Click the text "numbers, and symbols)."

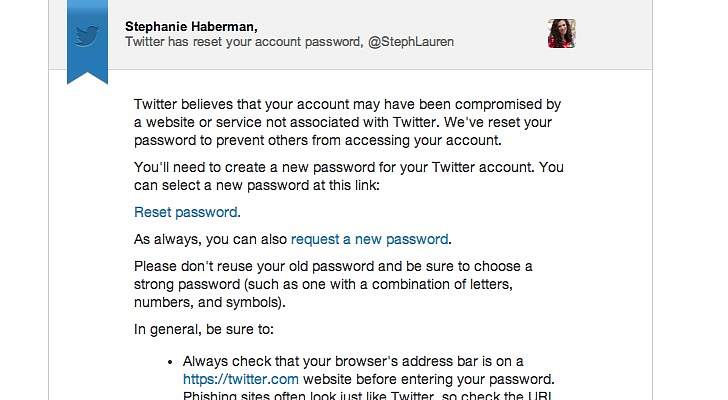(210, 302)
